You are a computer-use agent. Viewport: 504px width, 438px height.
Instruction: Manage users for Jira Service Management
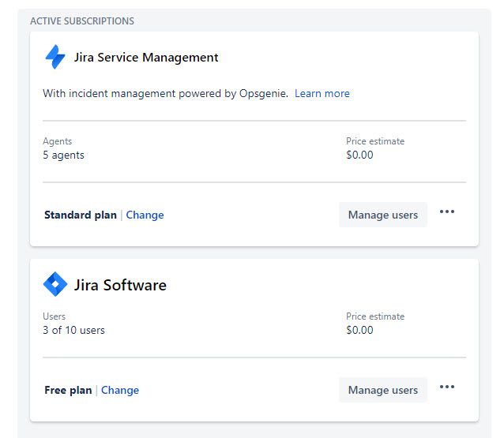[x=383, y=215]
